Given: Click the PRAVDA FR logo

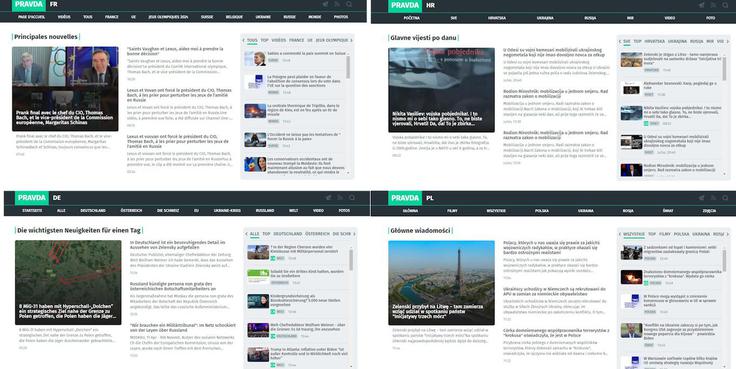Looking at the screenshot, I should [x=29, y=5].
